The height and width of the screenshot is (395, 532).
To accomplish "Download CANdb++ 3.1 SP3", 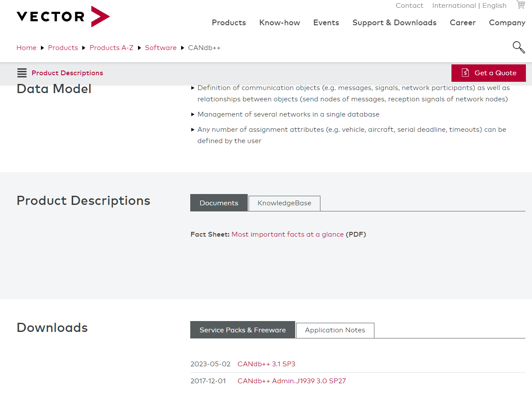I will (266, 364).
